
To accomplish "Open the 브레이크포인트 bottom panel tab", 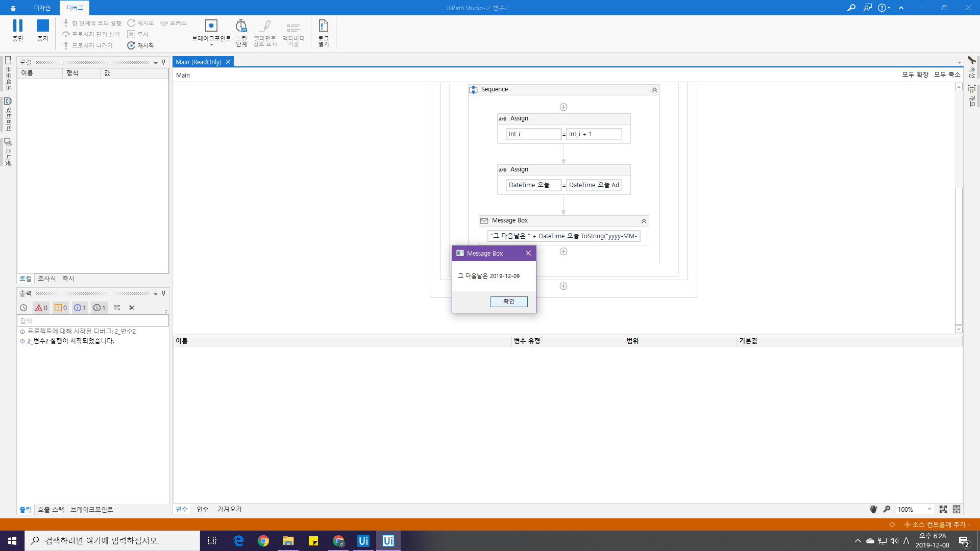I will pyautogui.click(x=92, y=510).
